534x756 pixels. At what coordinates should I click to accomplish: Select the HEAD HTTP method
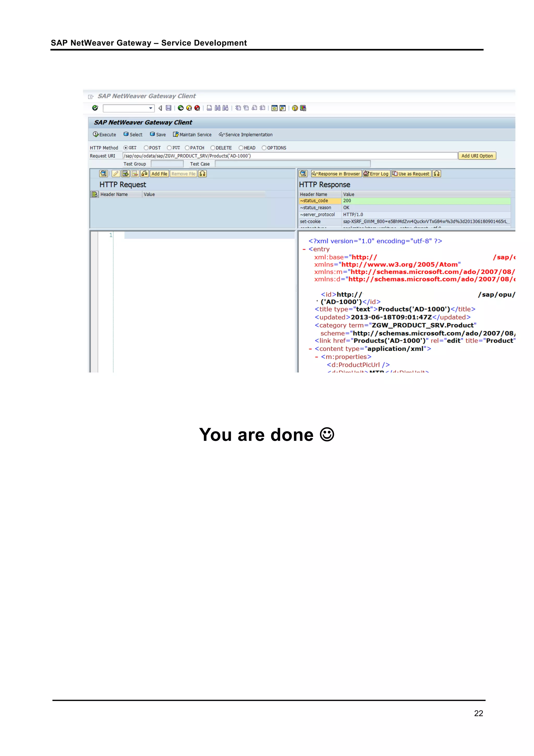tap(241, 148)
